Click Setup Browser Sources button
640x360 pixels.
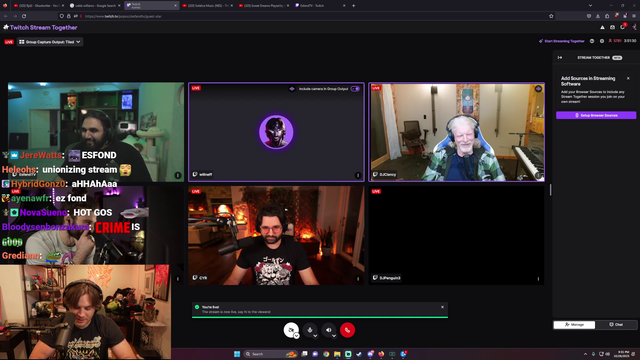(x=596, y=115)
